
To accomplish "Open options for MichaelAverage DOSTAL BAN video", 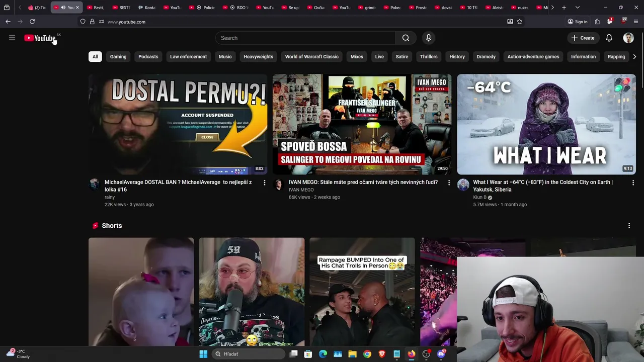I will pos(264,183).
